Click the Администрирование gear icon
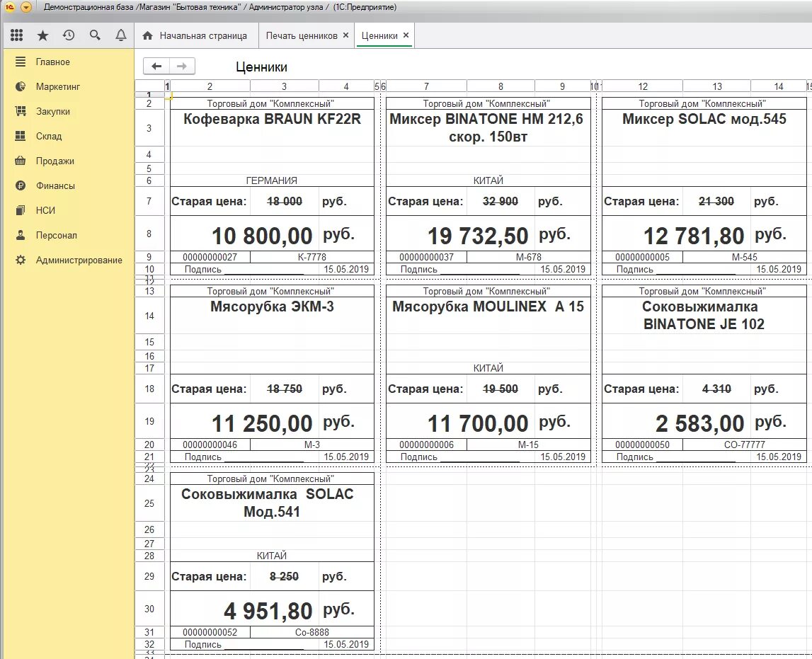Image resolution: width=812 pixels, height=659 pixels. coord(21,260)
